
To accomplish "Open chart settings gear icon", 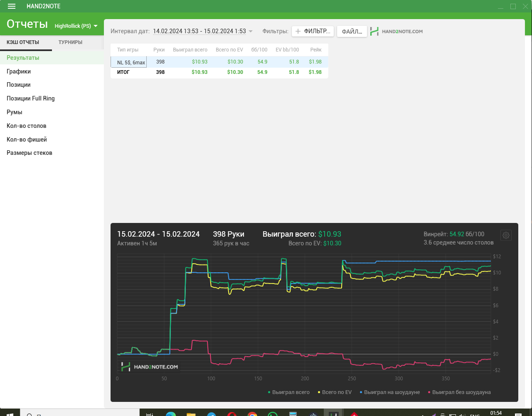I will 506,235.
